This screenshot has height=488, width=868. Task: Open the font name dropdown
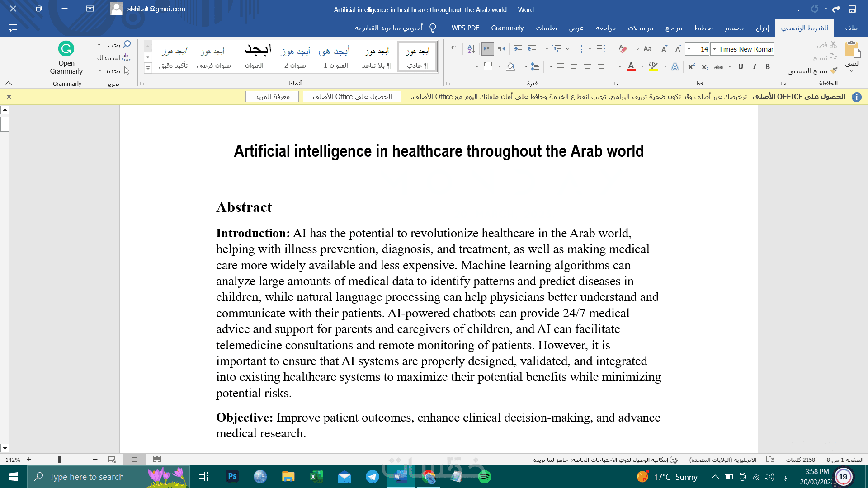[714, 49]
